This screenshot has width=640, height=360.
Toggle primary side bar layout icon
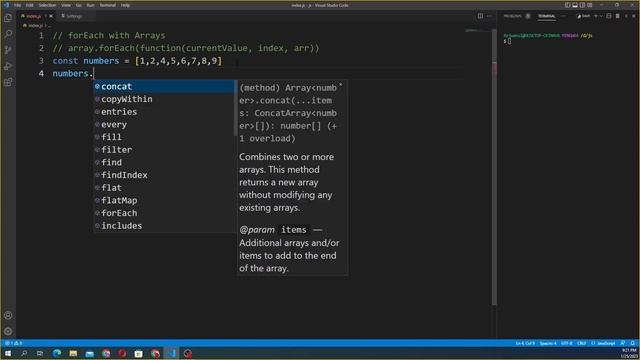(x=567, y=5)
